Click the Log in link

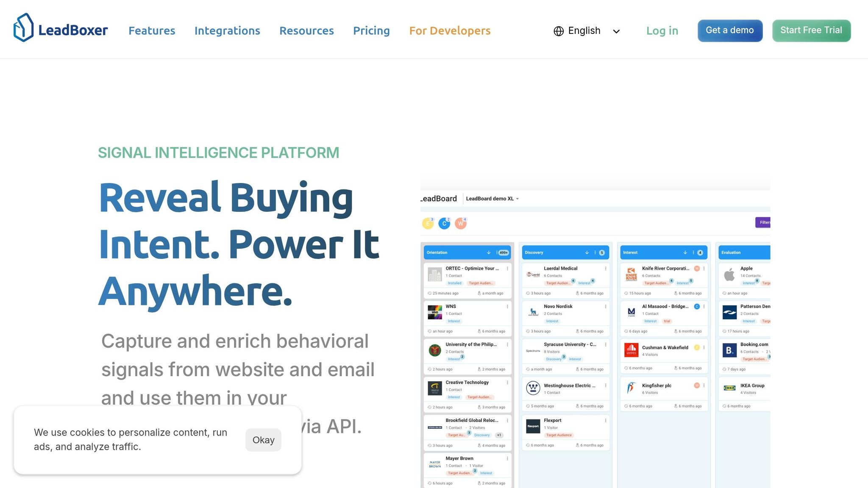pos(662,31)
